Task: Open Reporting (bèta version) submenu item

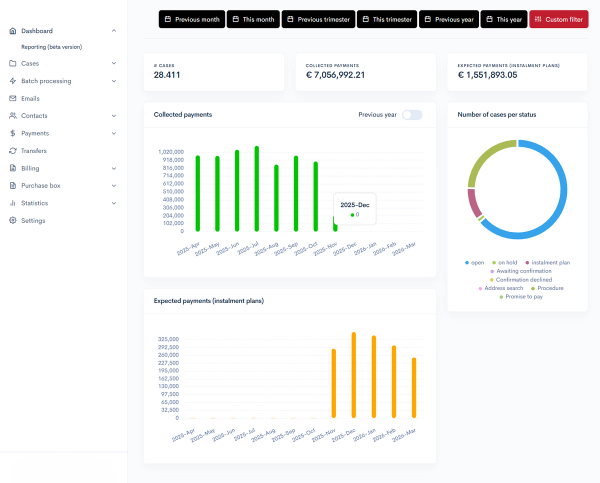Action: [x=51, y=47]
